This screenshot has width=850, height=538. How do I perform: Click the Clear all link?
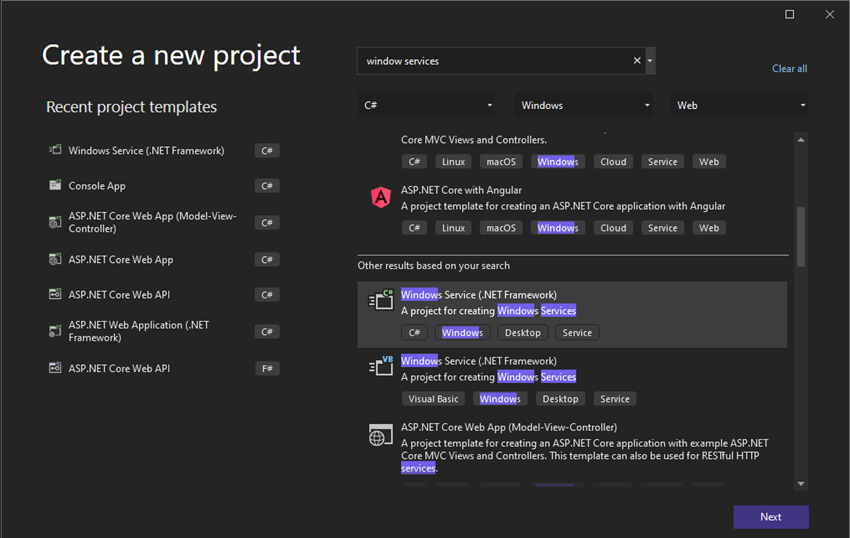coord(789,69)
